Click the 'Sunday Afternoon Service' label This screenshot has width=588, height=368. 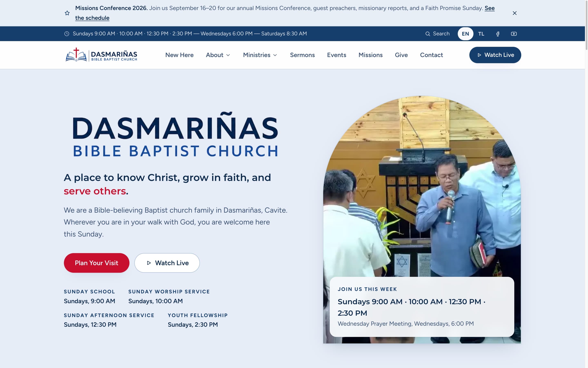click(109, 315)
